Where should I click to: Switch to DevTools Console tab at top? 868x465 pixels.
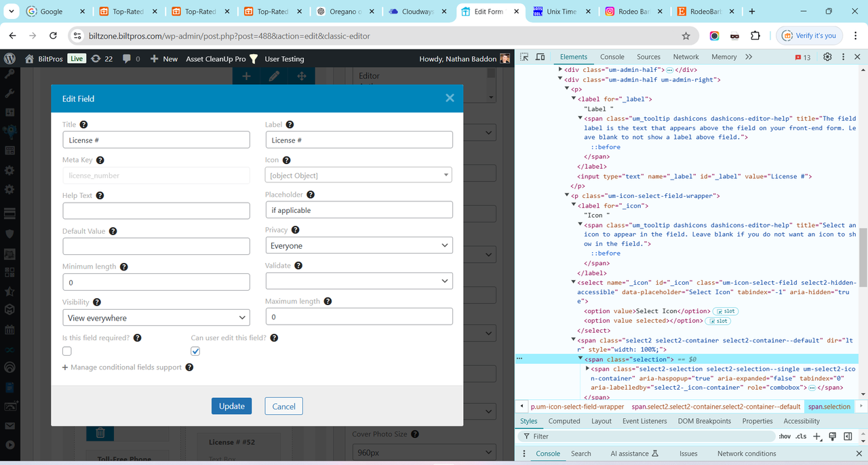(x=612, y=57)
